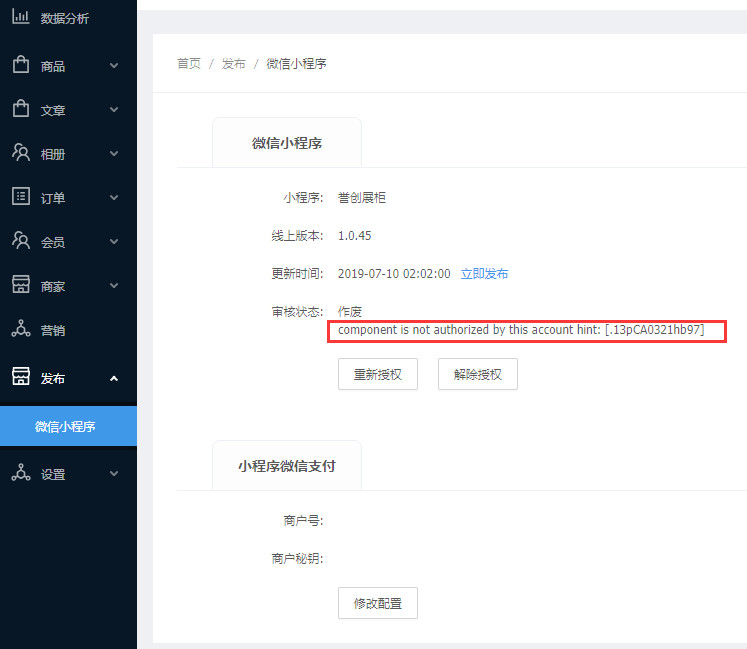Click the 重新授权 button

click(x=378, y=374)
